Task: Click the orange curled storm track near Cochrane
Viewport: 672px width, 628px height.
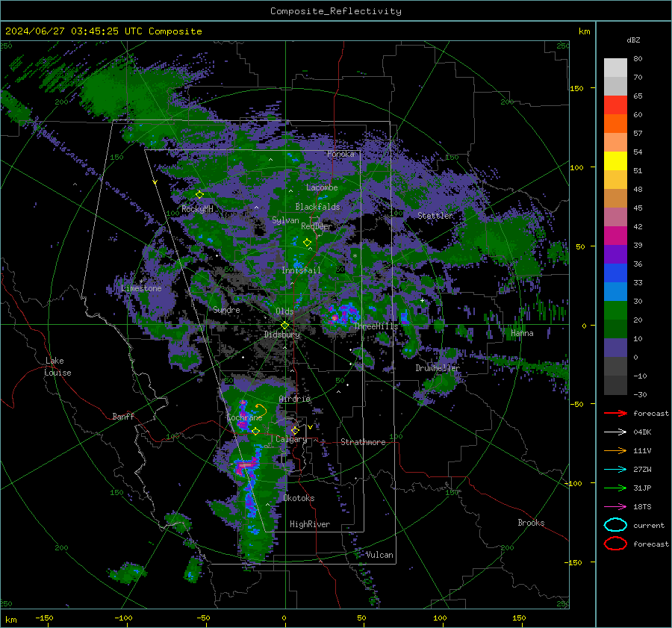Action: point(261,410)
